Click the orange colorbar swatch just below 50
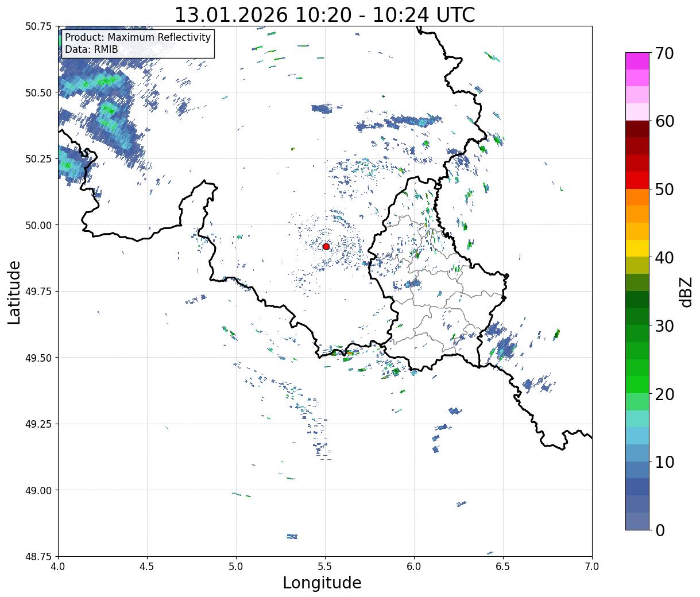This screenshot has height=597, width=700. click(x=637, y=197)
